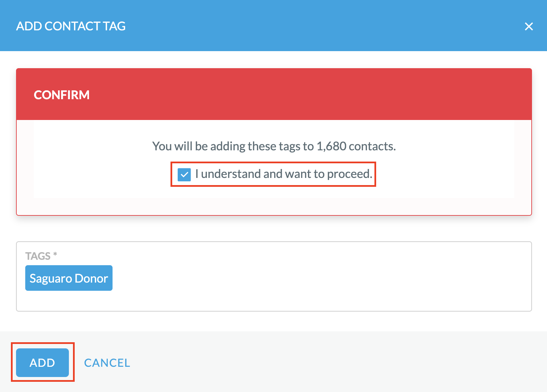
Task: Click the word Donor in the tag chip
Action: tap(91, 278)
